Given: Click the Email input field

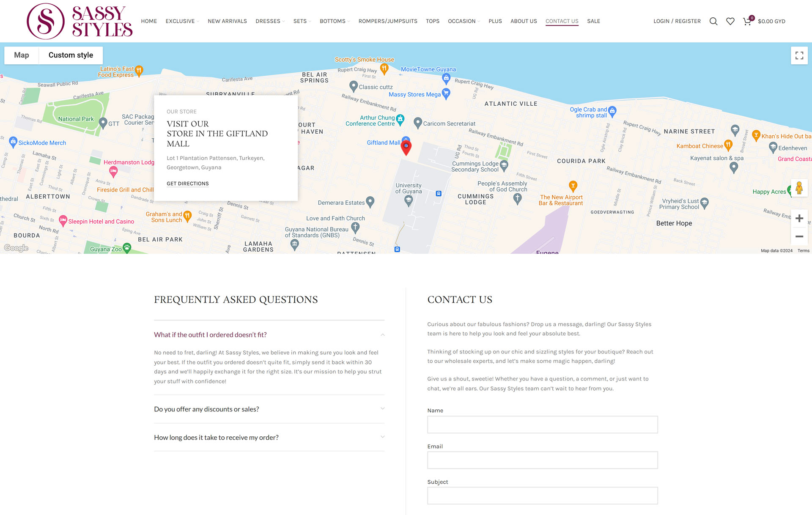Looking at the screenshot, I should point(542,460).
